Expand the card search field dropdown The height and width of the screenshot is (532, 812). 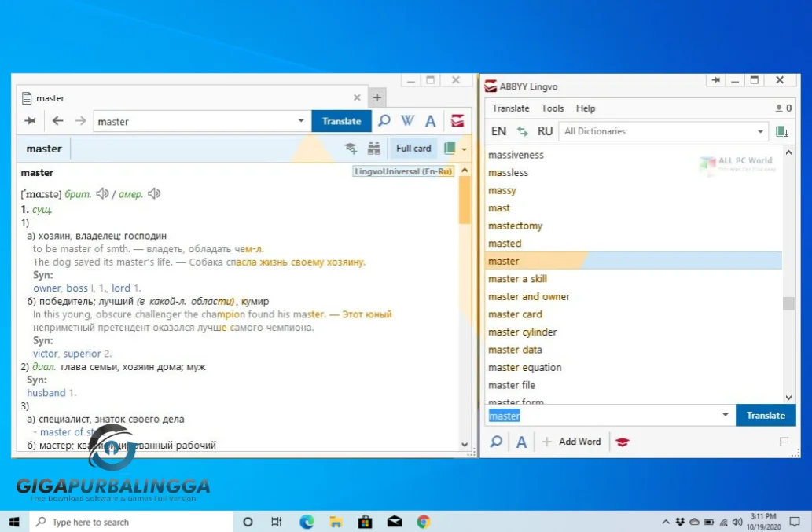point(301,121)
